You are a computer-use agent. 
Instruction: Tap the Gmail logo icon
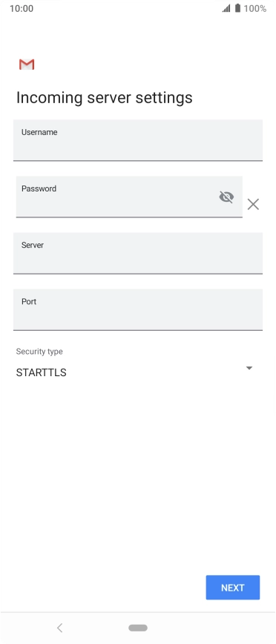(27, 65)
